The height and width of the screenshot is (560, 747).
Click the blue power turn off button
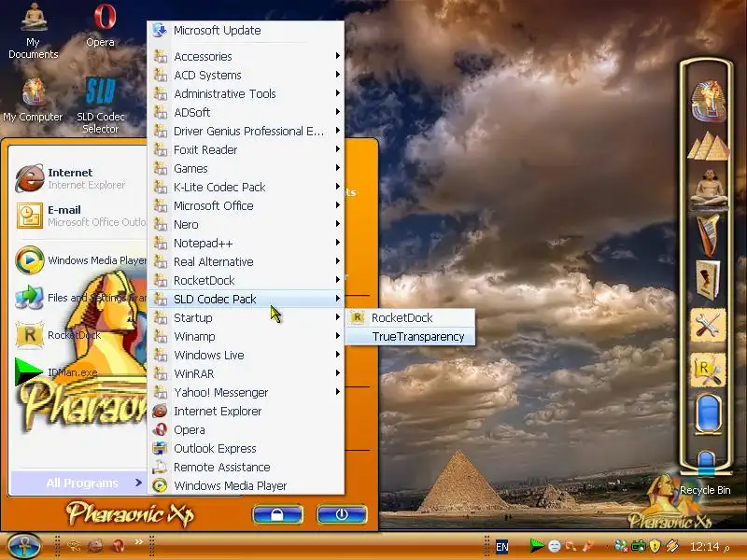[342, 514]
